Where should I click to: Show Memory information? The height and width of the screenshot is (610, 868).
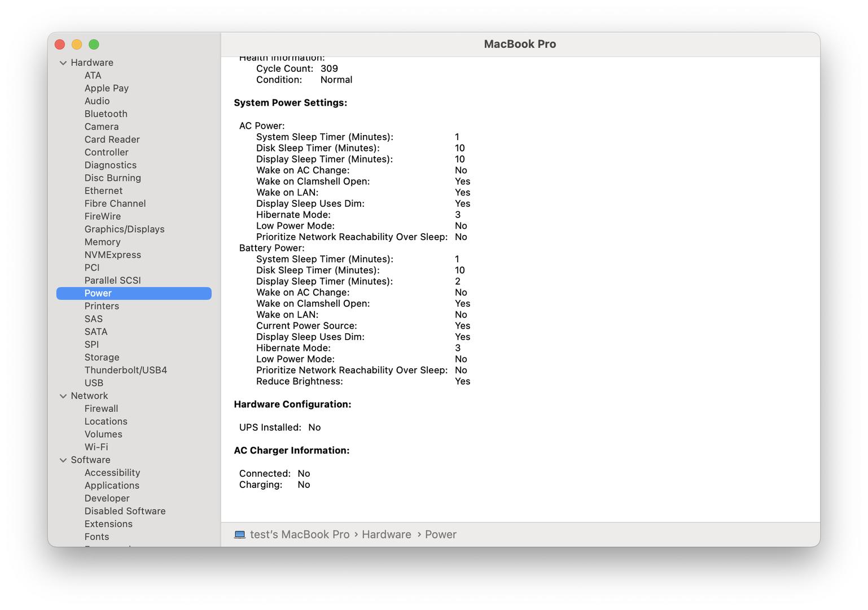coord(103,242)
